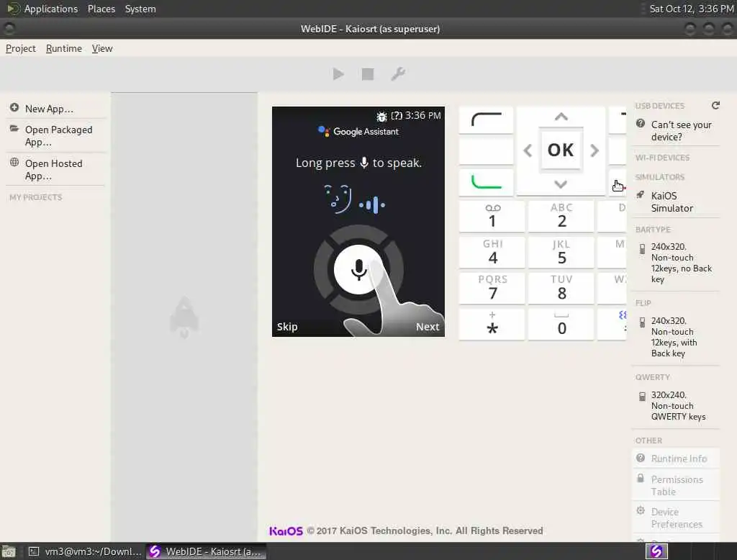The width and height of the screenshot is (737, 560).
Task: Click the debug bug icon in phone status bar
Action: [x=381, y=116]
